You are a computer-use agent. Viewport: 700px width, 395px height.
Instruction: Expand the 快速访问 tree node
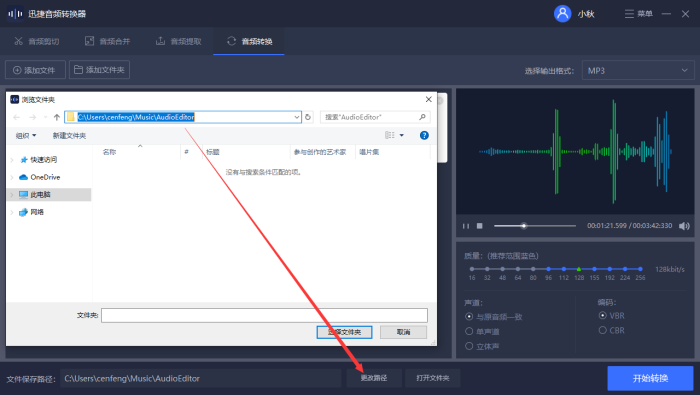pos(12,160)
